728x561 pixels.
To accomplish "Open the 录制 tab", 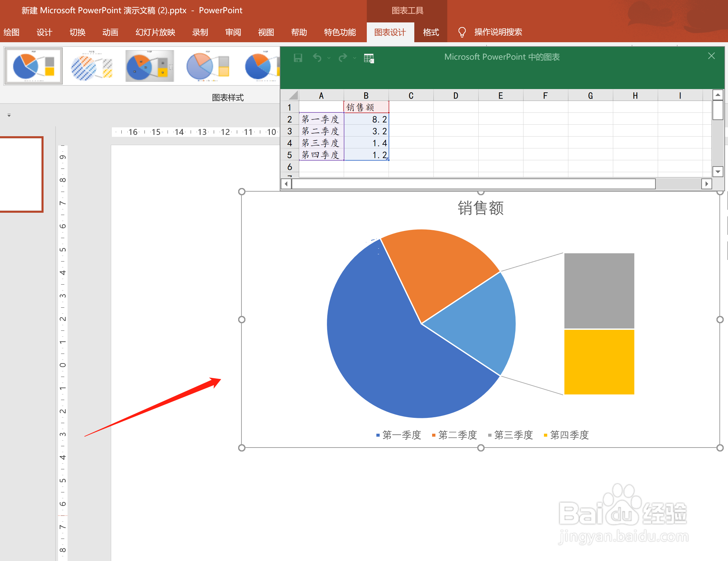I will 200,32.
